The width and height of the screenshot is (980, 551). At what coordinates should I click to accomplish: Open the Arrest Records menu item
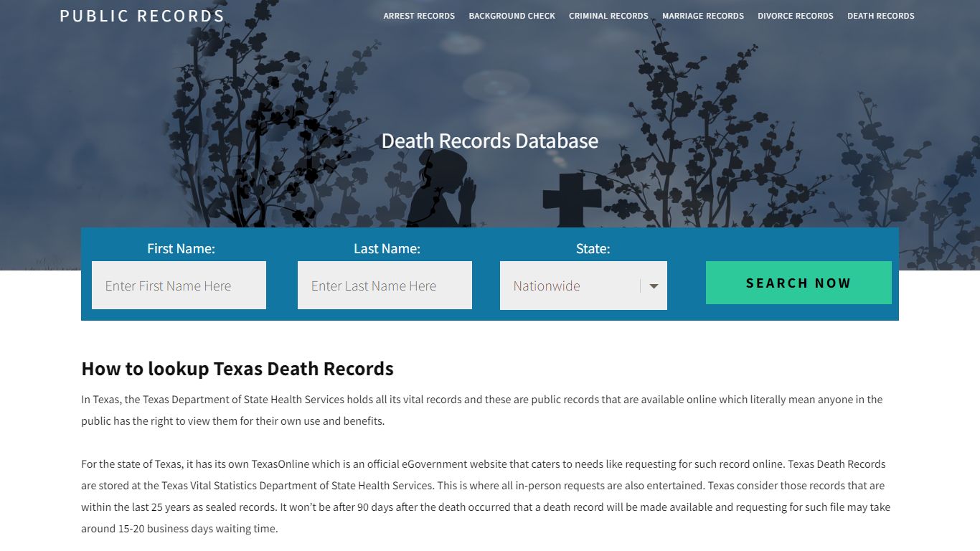tap(419, 16)
